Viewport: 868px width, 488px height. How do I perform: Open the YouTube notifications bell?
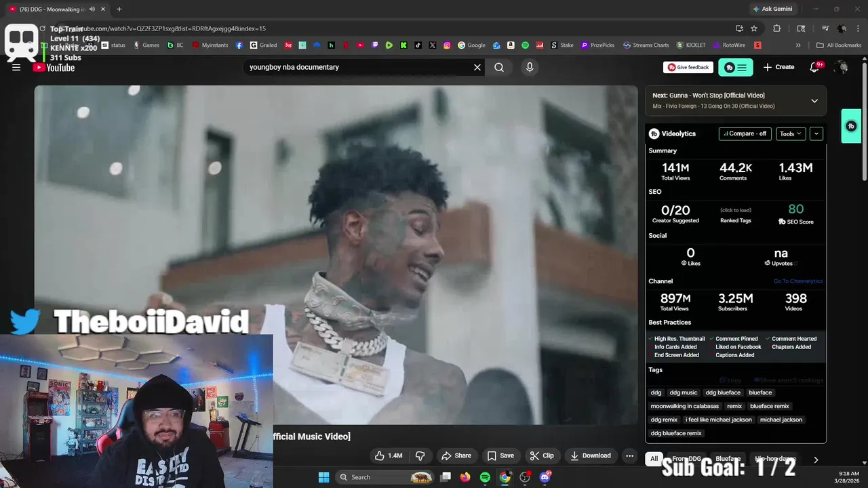(816, 67)
